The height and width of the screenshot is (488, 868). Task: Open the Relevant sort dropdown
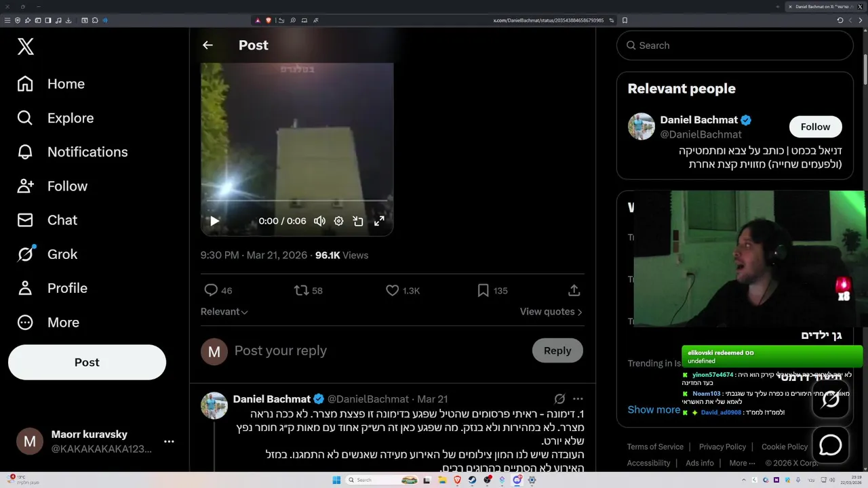(224, 312)
